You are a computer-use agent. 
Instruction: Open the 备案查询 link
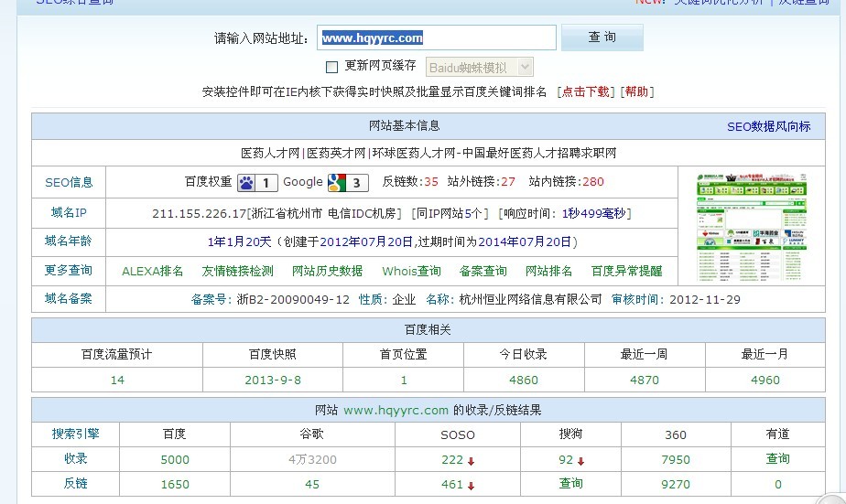tap(483, 271)
